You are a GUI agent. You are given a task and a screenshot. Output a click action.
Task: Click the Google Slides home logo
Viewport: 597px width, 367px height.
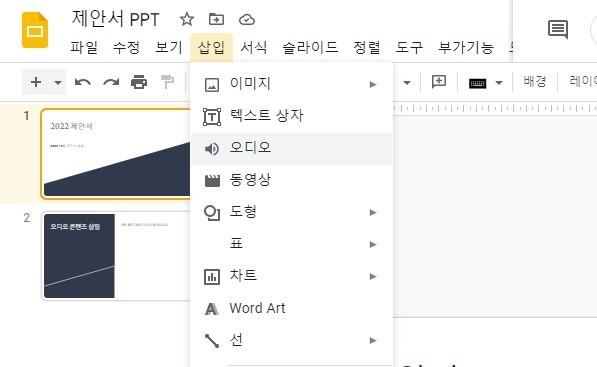pyautogui.click(x=35, y=30)
